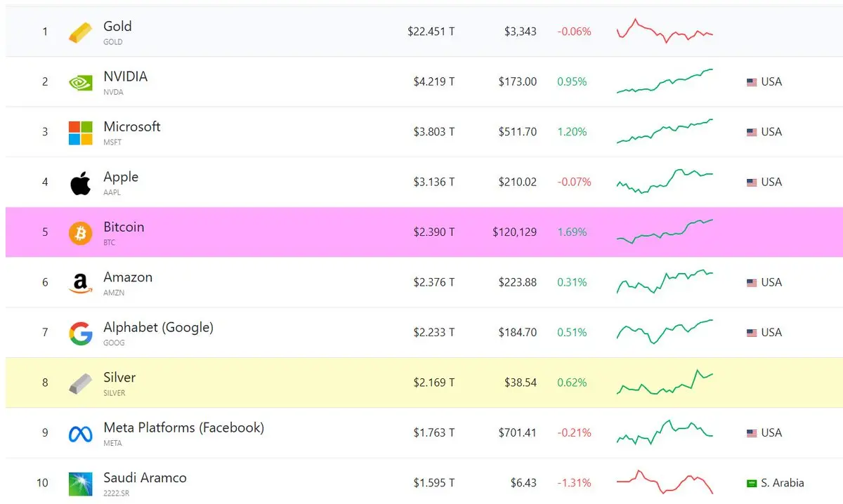Click Apple's market cap $3.136 T

click(434, 183)
